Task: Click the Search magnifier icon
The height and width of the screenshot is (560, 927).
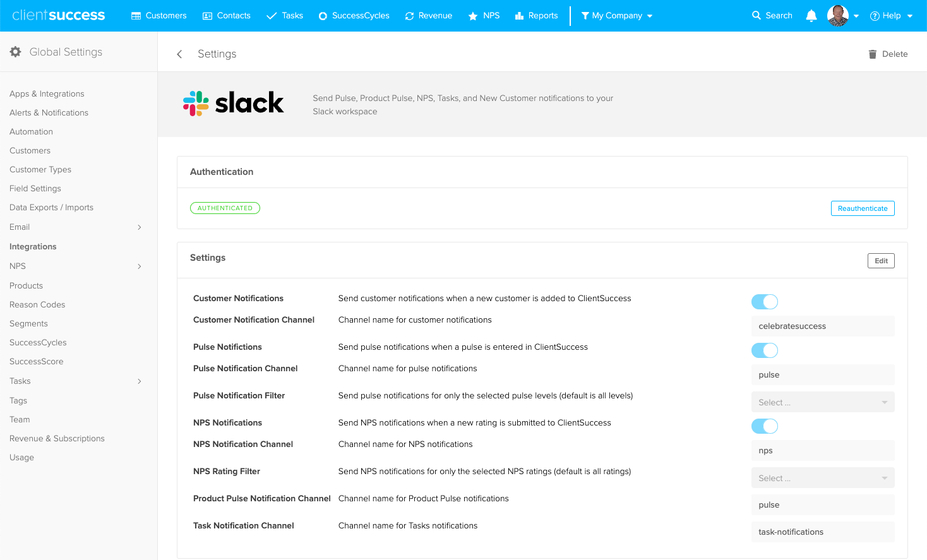Action: point(756,15)
